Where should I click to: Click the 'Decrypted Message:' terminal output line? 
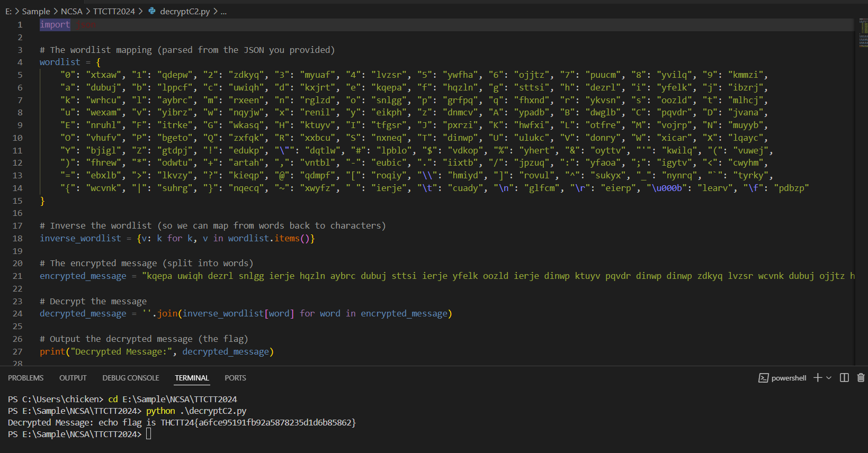182,422
